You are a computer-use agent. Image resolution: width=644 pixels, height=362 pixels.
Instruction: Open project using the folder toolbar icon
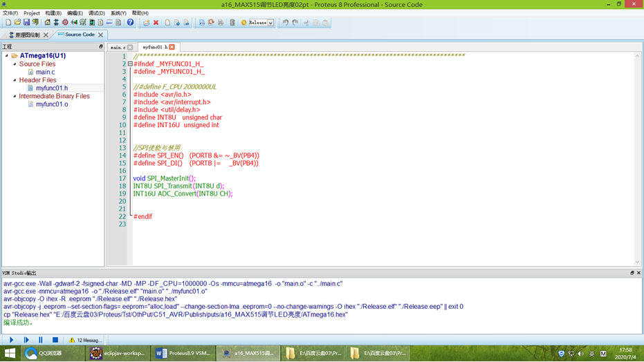[17, 23]
